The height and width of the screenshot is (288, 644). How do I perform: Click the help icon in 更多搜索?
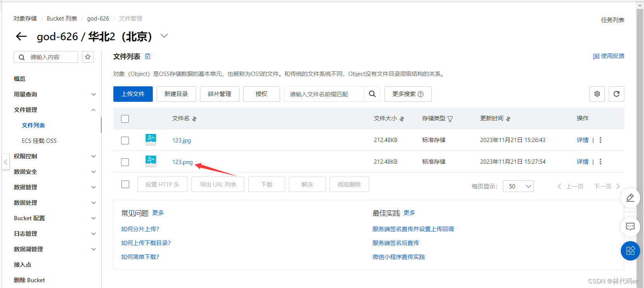click(x=420, y=94)
